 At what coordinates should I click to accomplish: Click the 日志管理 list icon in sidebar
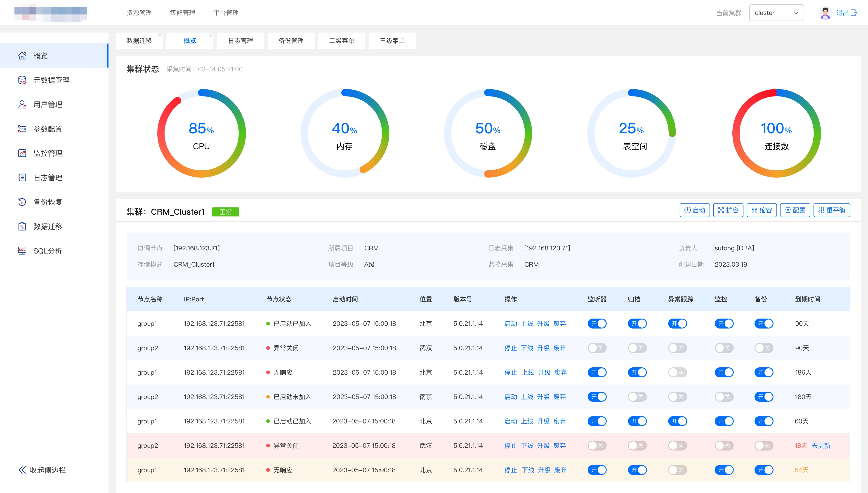pyautogui.click(x=22, y=177)
